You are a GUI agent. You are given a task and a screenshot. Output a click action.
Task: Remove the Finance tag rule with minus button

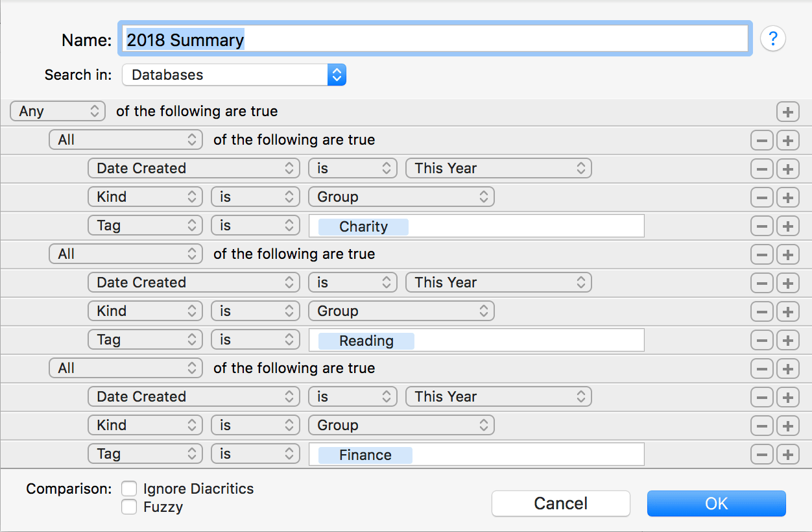(x=761, y=454)
